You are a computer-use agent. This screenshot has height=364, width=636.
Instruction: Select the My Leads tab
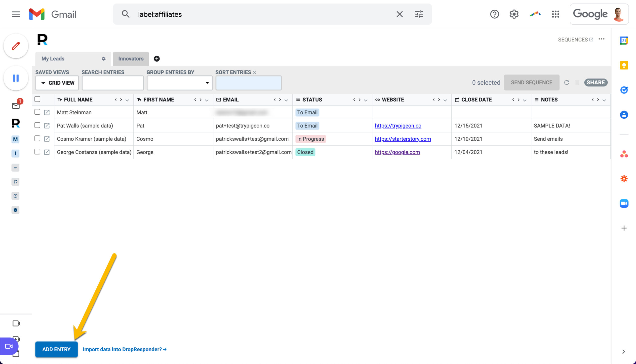pyautogui.click(x=53, y=59)
